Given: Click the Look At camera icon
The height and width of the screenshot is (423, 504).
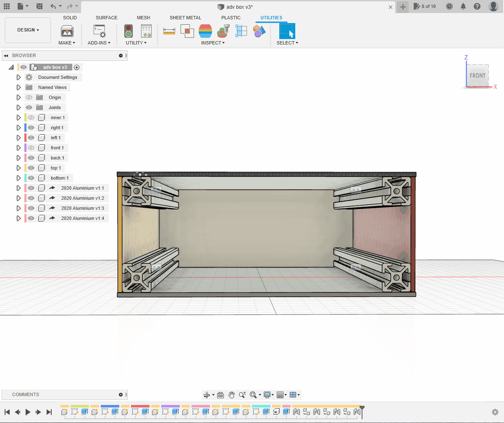Looking at the screenshot, I should [x=220, y=395].
